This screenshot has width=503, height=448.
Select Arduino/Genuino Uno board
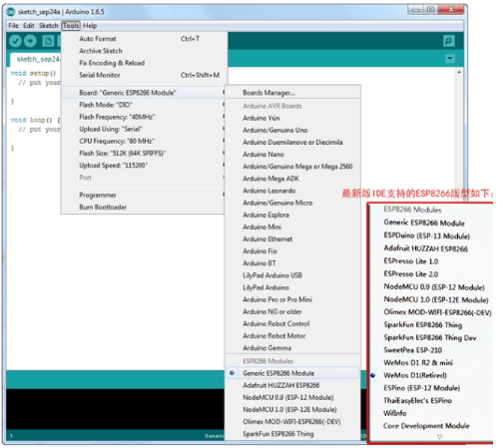tap(292, 130)
